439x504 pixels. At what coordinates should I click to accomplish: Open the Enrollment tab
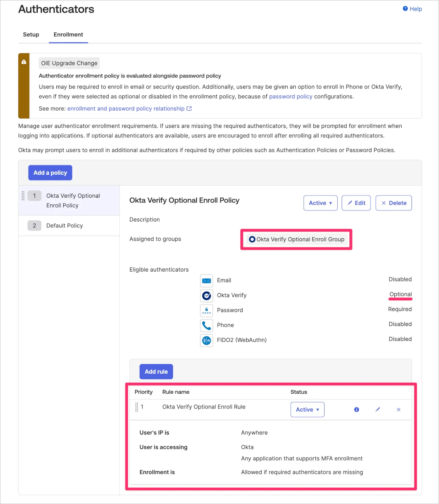[x=68, y=35]
